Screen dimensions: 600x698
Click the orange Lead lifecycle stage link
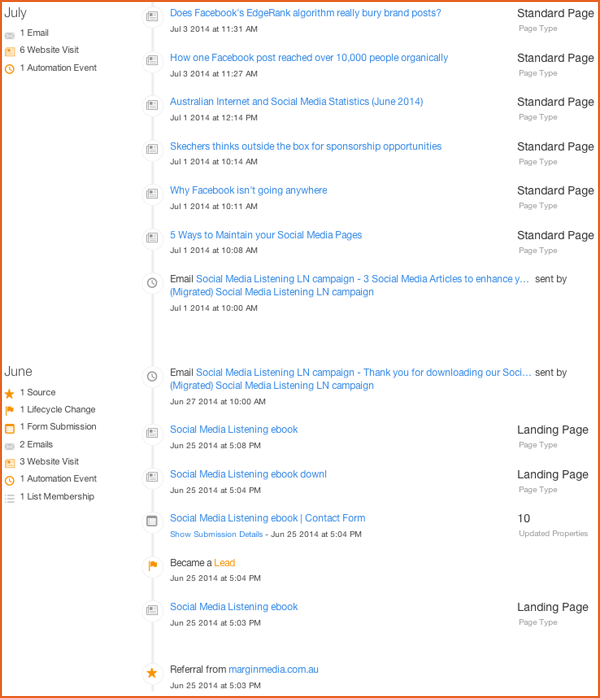click(224, 563)
